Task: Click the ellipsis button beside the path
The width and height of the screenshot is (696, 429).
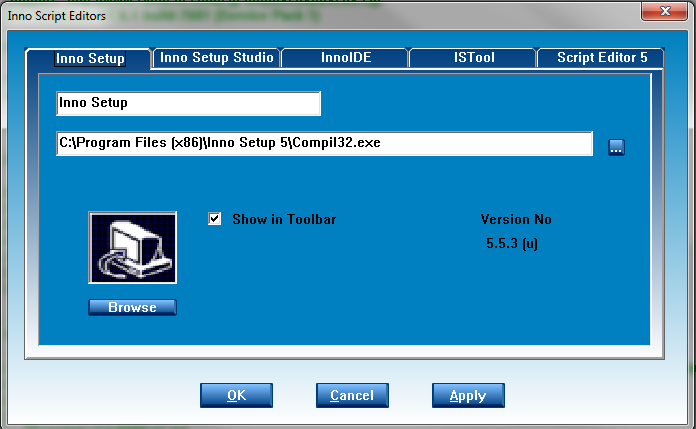Action: click(x=616, y=147)
